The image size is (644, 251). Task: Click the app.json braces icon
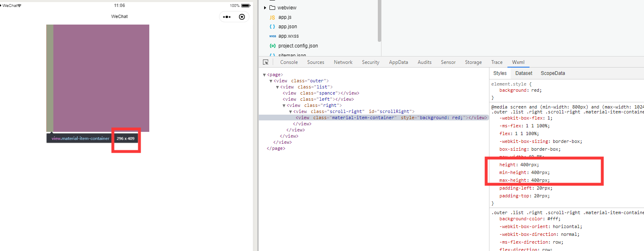(x=272, y=27)
